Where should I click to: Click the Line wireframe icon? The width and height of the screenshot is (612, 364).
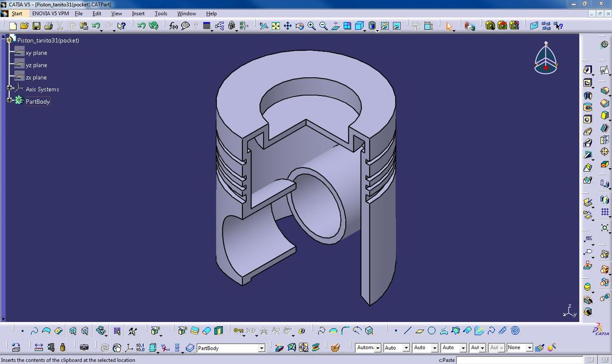click(x=407, y=331)
